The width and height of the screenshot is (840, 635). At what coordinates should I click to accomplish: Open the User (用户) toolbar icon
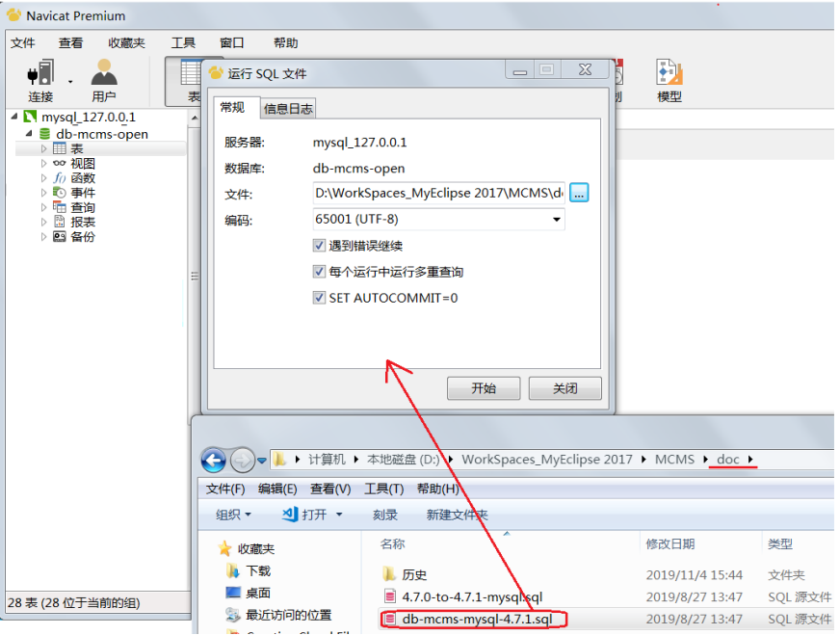point(104,80)
